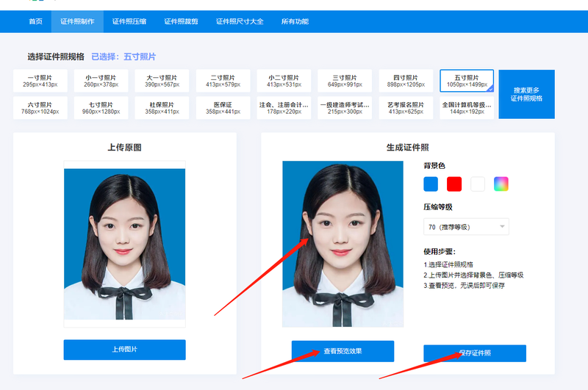Click the generated ID photo preview
This screenshot has width=588, height=390.
coord(343,244)
